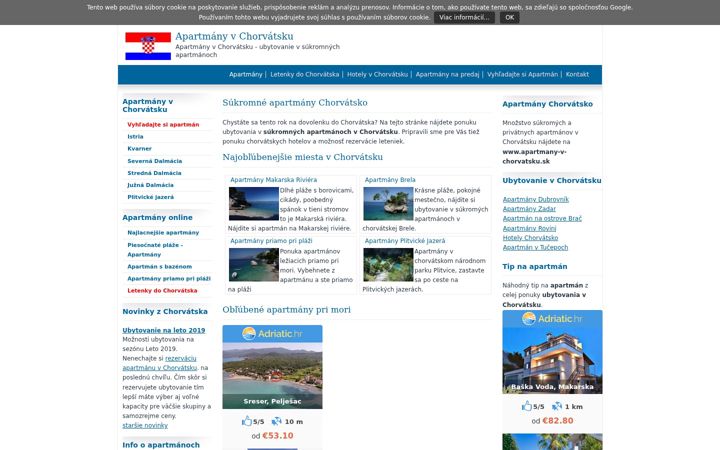The height and width of the screenshot is (450, 720).
Task: Open red Letenky do Chorvátska sidebar link
Action: (162, 290)
